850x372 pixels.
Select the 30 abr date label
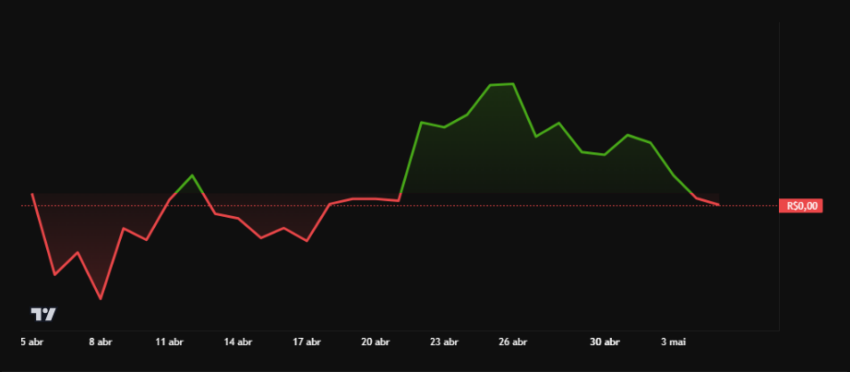click(x=604, y=342)
